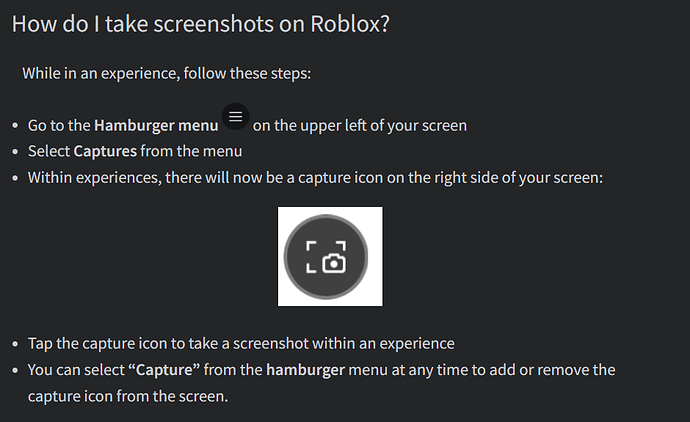Click the bullet dot before "Go to the"
690x422 pixels.
[15, 127]
